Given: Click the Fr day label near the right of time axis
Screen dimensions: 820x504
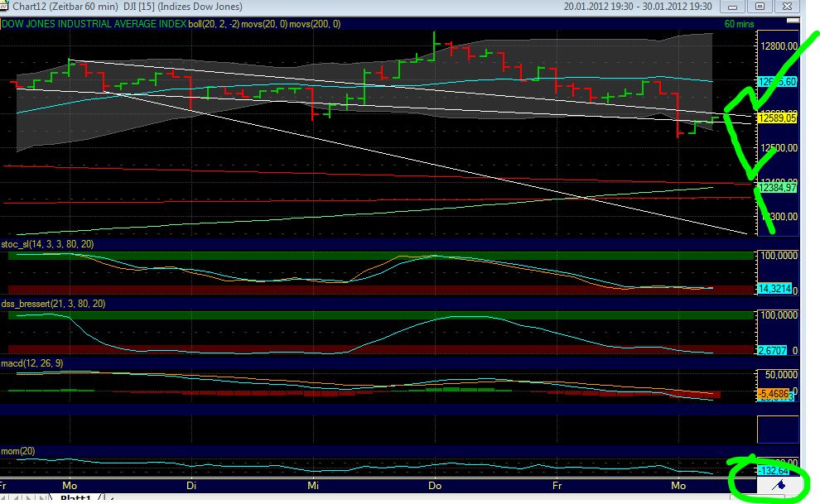Looking at the screenshot, I should tap(557, 486).
